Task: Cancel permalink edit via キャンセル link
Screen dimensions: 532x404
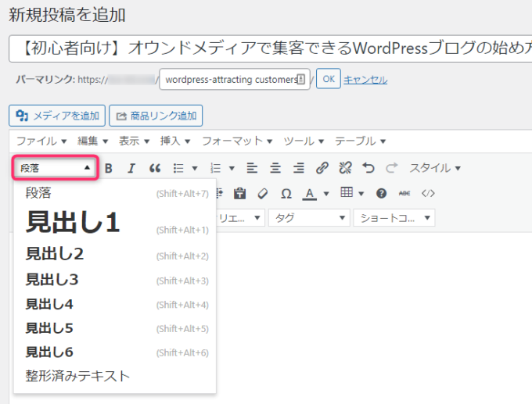Action: click(x=365, y=80)
